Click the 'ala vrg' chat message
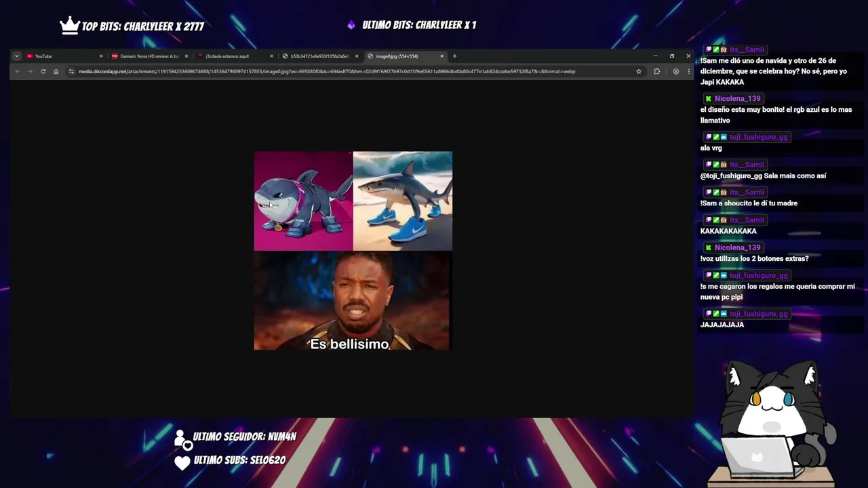868x488 pixels. [x=711, y=148]
